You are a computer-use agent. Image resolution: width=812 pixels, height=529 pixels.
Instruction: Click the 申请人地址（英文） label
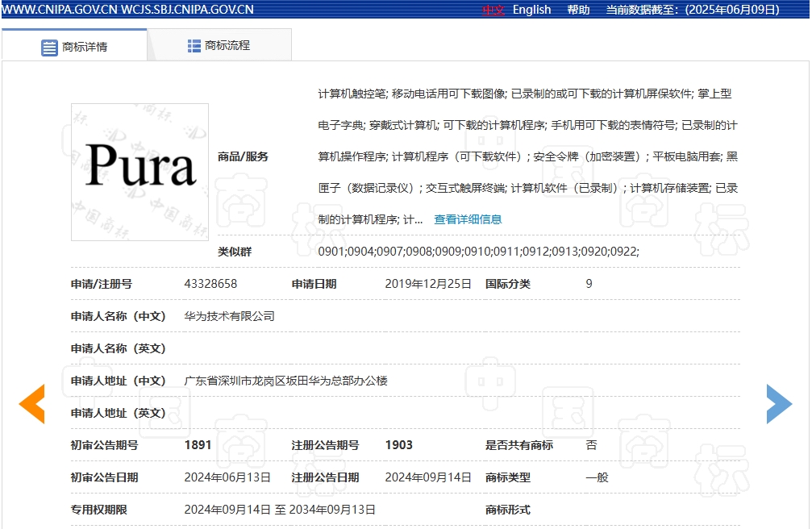(118, 413)
